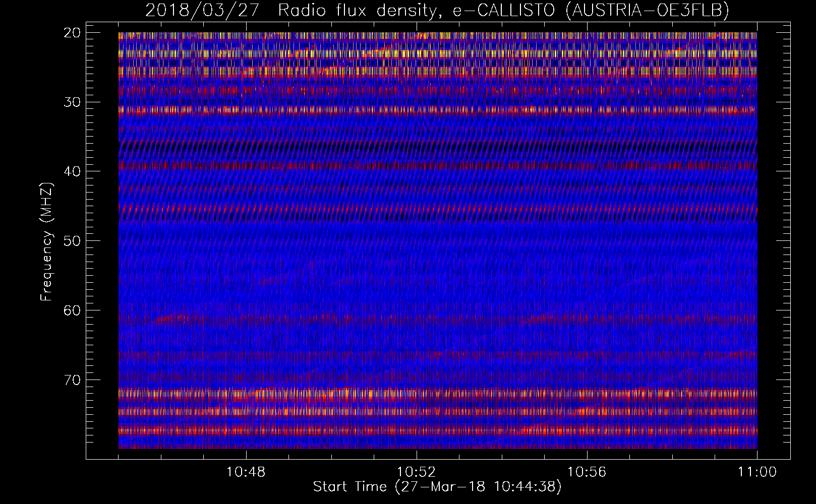
Task: Click the frequency tick label '20'
Action: (72, 33)
